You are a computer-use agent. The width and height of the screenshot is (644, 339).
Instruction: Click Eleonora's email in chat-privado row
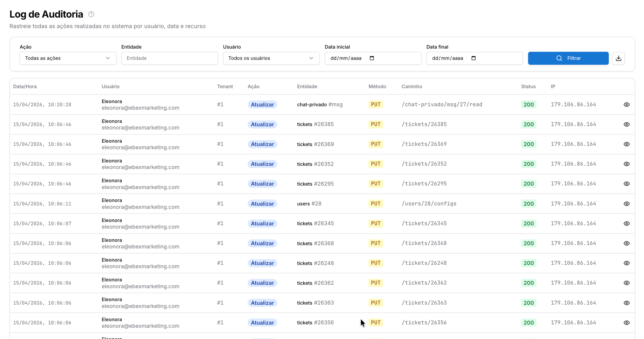140,108
